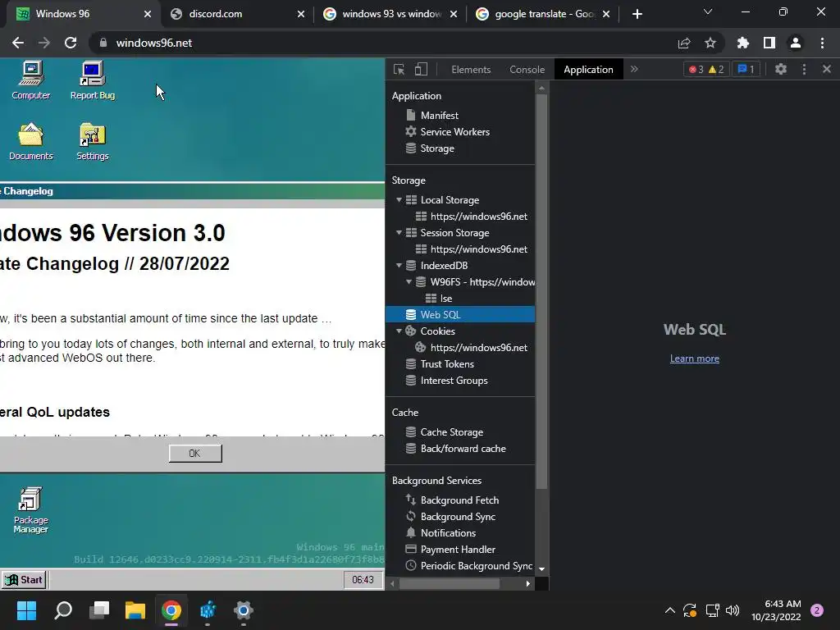The image size is (840, 630).
Task: Share this page icon in address bar
Action: point(684,43)
